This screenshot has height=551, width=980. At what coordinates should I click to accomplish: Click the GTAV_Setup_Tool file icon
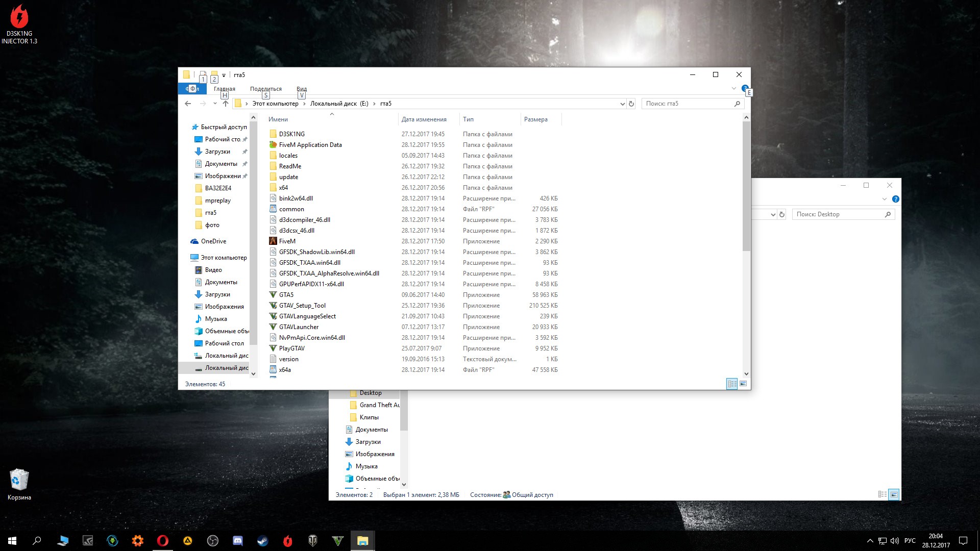pos(273,306)
